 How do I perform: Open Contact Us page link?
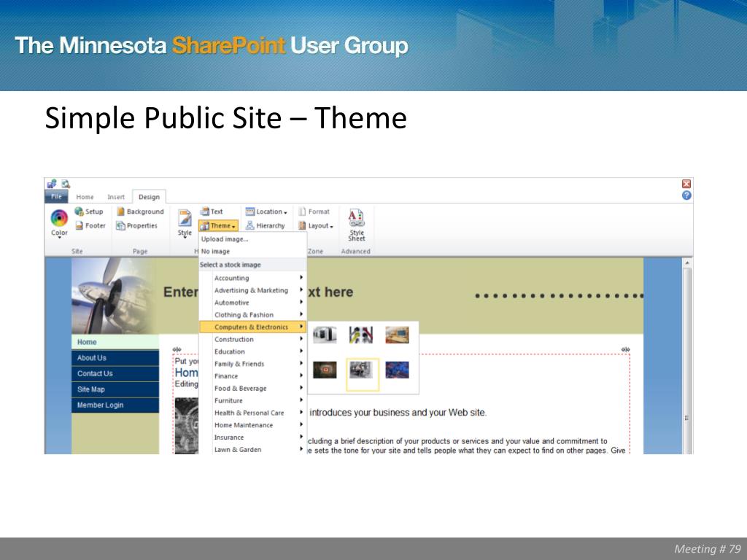115,374
